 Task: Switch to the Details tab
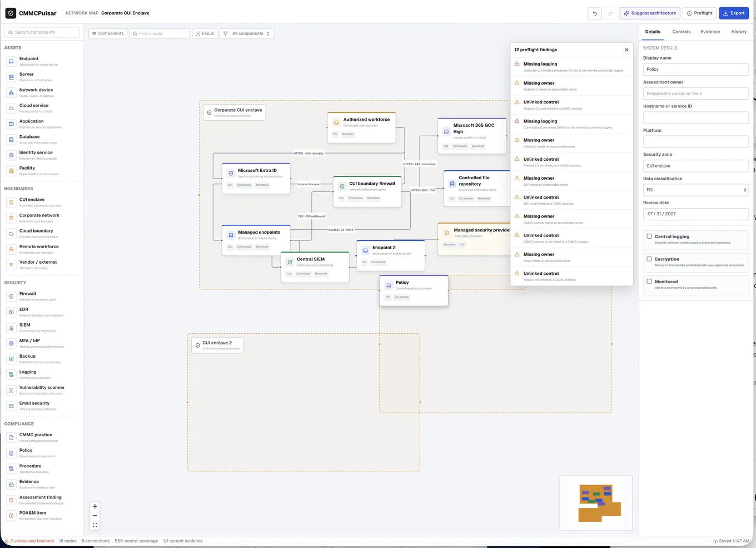click(653, 32)
